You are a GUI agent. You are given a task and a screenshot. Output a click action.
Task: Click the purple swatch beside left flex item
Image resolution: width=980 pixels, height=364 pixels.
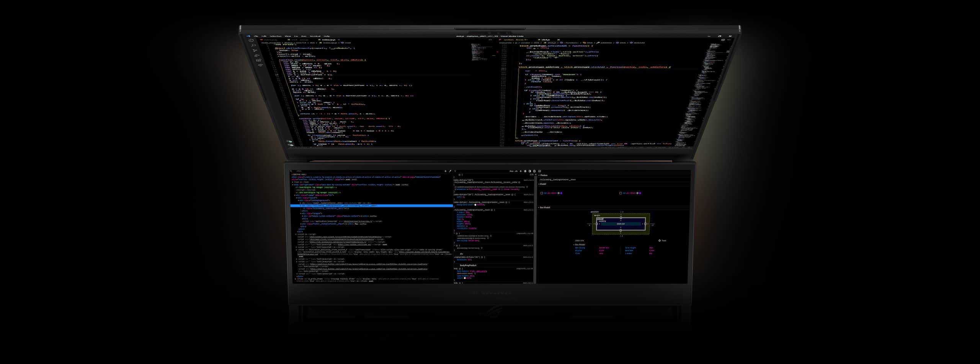pyautogui.click(x=561, y=193)
